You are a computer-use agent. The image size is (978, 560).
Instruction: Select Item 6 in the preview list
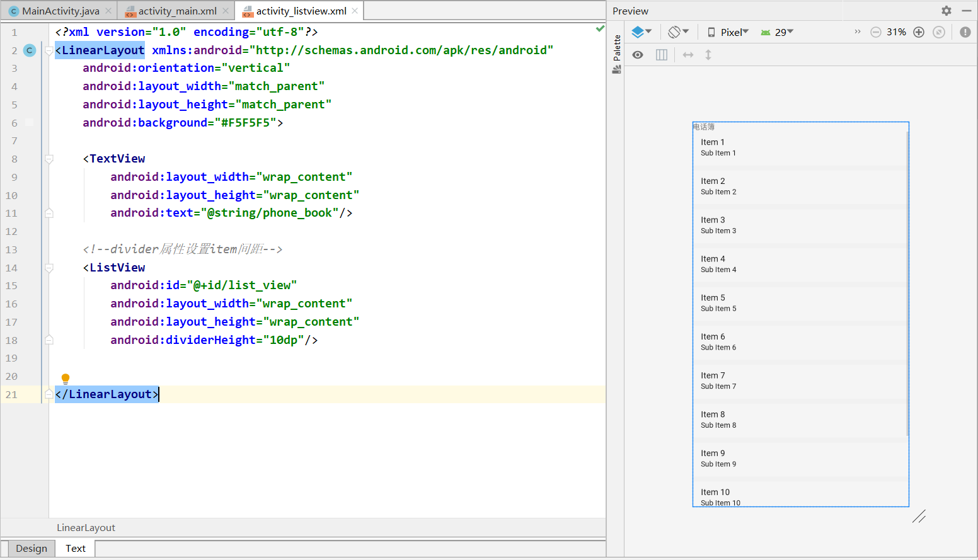800,343
